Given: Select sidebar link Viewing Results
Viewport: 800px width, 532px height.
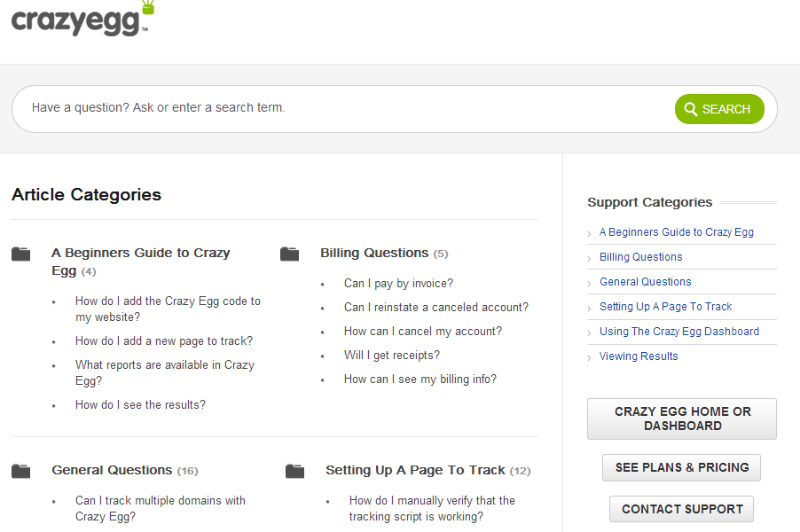Looking at the screenshot, I should click(x=639, y=356).
